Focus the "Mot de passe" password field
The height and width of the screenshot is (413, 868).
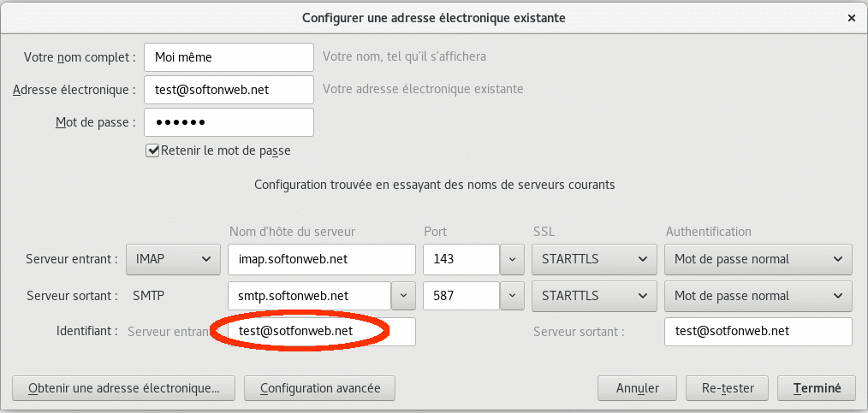click(x=229, y=121)
